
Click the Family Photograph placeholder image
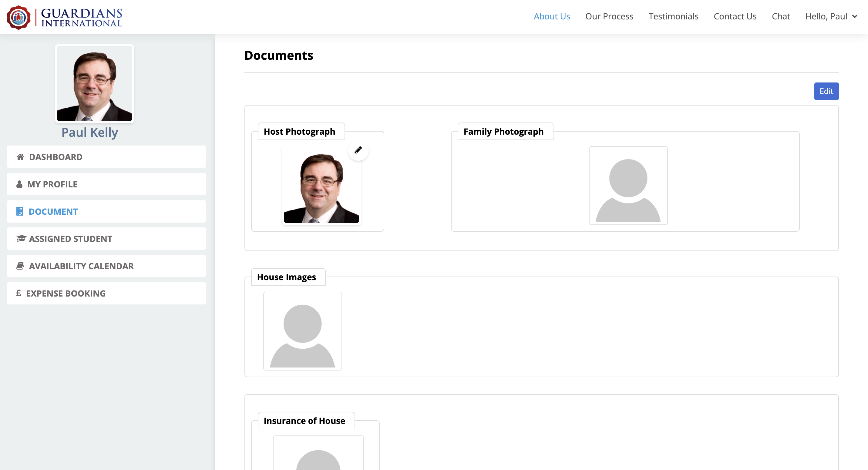[628, 186]
